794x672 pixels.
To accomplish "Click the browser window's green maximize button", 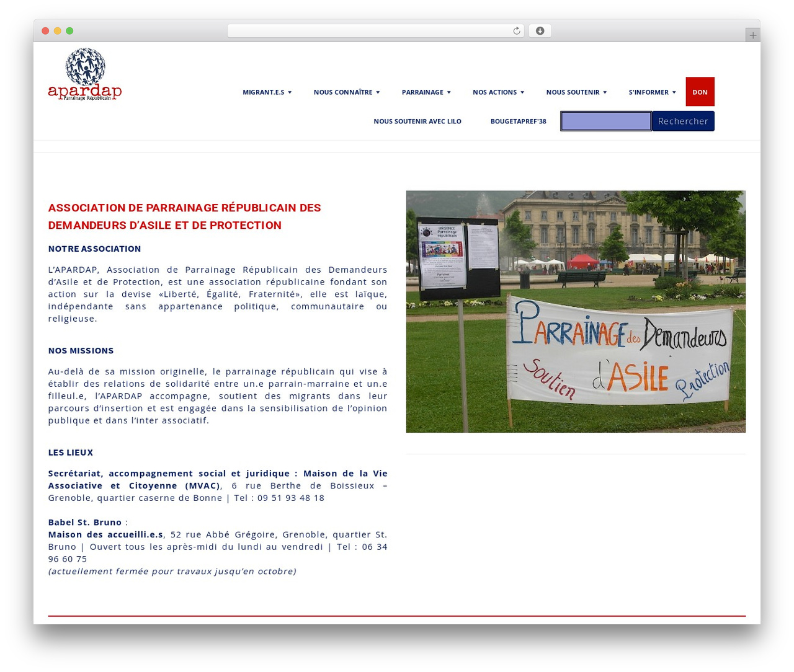I will coord(69,31).
